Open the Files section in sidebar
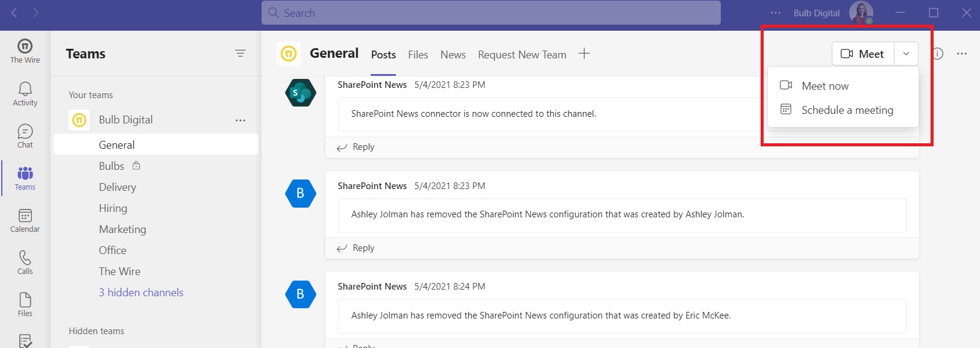This screenshot has width=980, height=348. coord(25,305)
